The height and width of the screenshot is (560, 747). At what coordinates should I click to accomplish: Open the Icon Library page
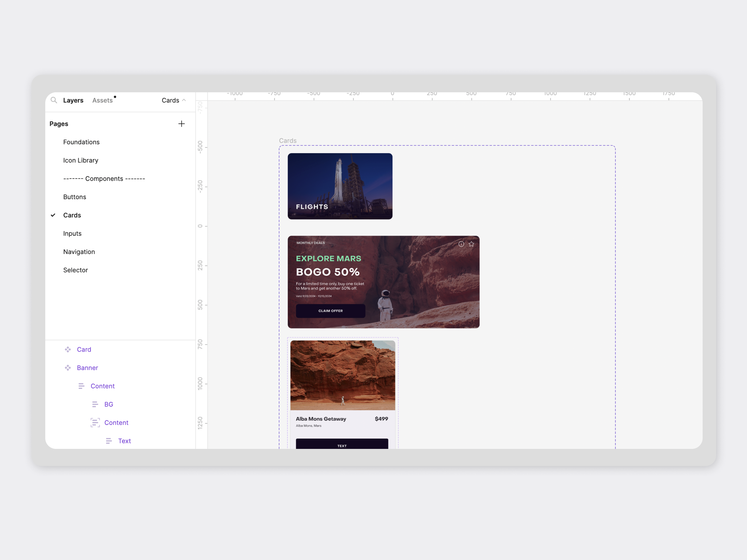(81, 160)
